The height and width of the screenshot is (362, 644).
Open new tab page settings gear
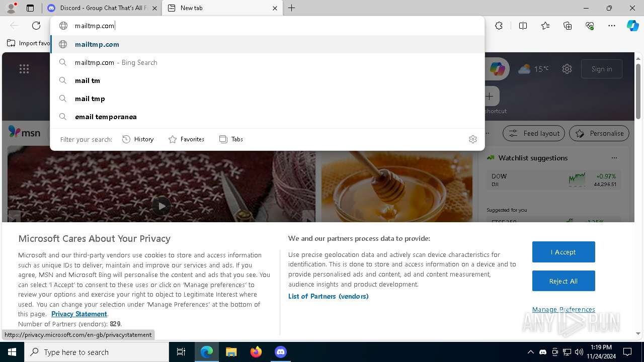click(567, 69)
